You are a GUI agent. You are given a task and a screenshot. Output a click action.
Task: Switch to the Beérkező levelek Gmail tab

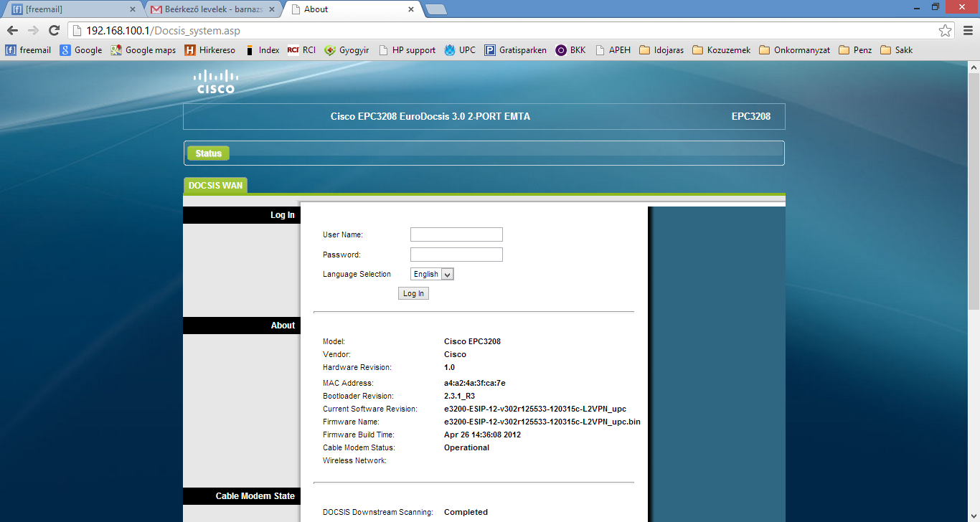pyautogui.click(x=212, y=9)
